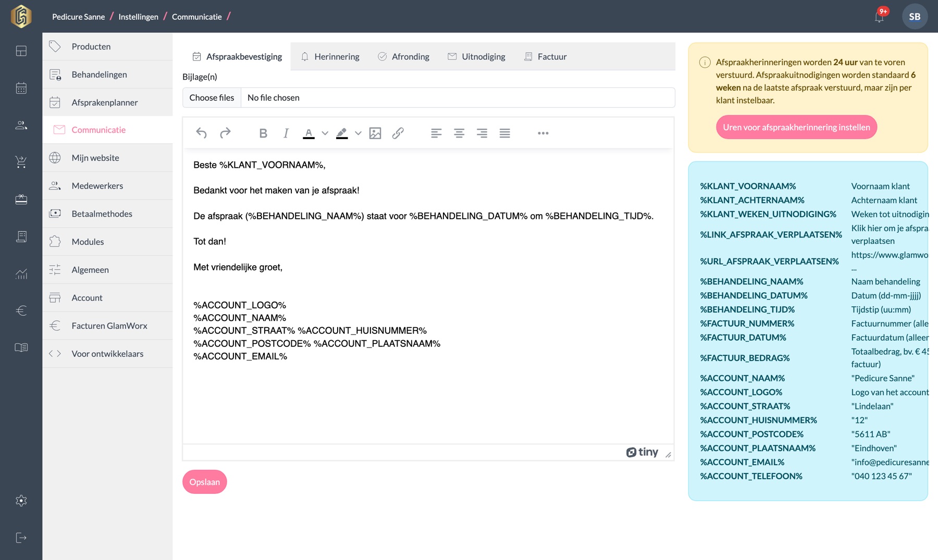
Task: Click the editor resize handle beside tiny
Action: (x=668, y=455)
